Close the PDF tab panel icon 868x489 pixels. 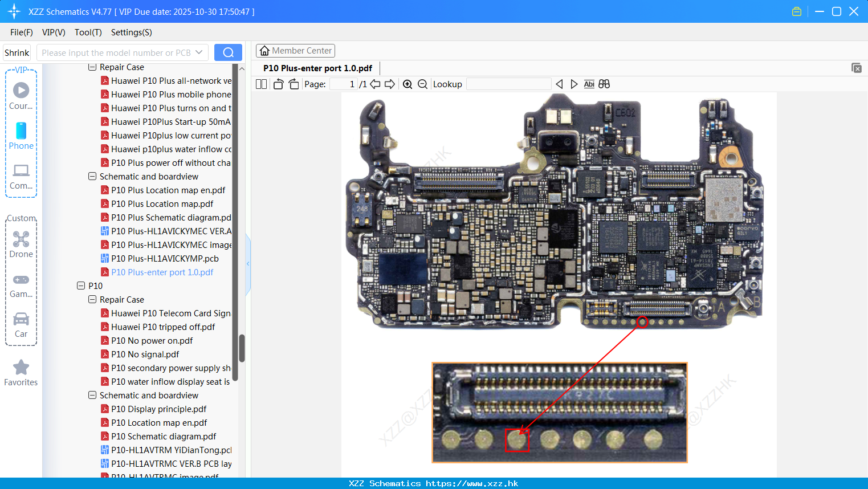click(857, 68)
